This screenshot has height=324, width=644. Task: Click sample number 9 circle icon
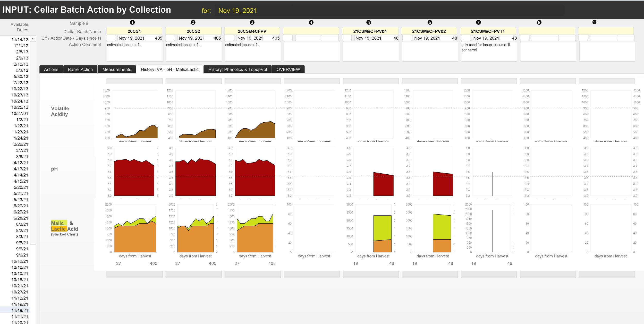(x=594, y=22)
